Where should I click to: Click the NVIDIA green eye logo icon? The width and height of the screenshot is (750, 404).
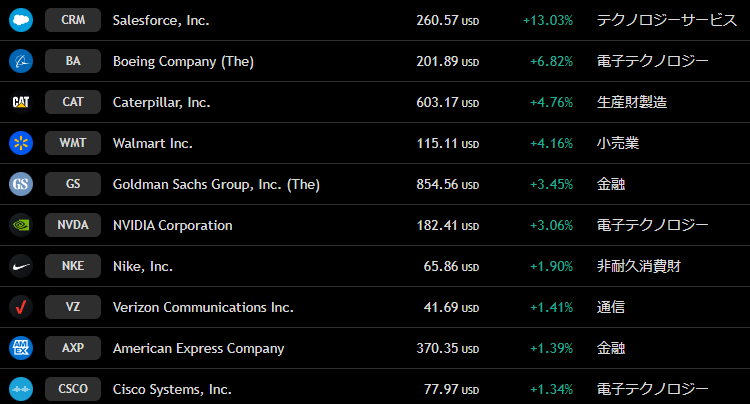(x=21, y=225)
